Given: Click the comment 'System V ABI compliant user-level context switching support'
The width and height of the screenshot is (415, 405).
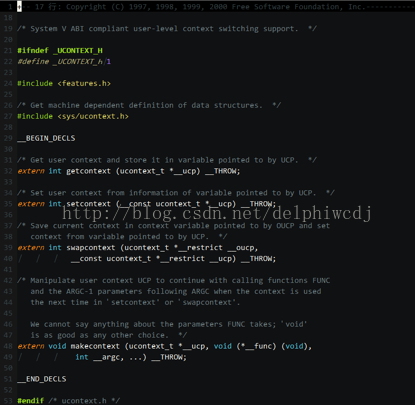Looking at the screenshot, I should point(167,29).
